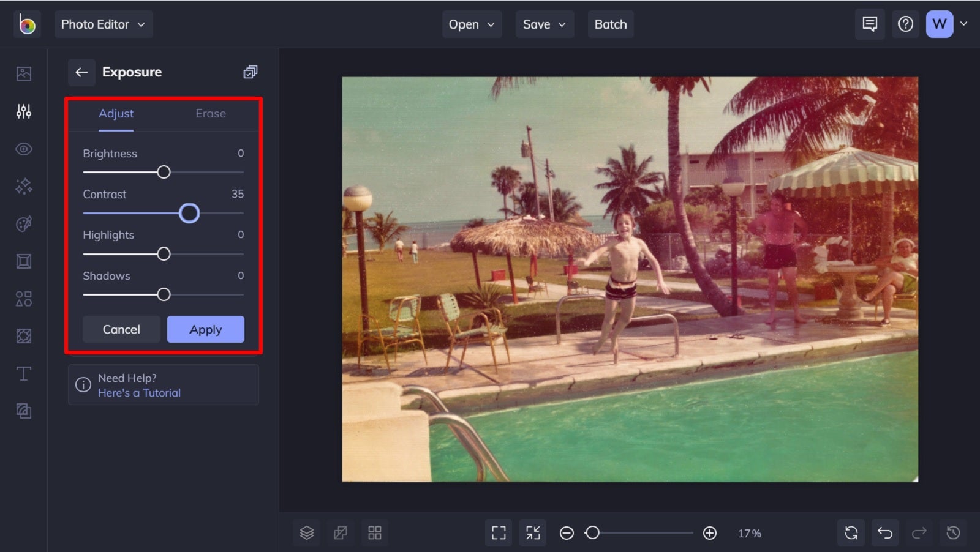Open the edit history
The image size is (980, 552).
[953, 532]
